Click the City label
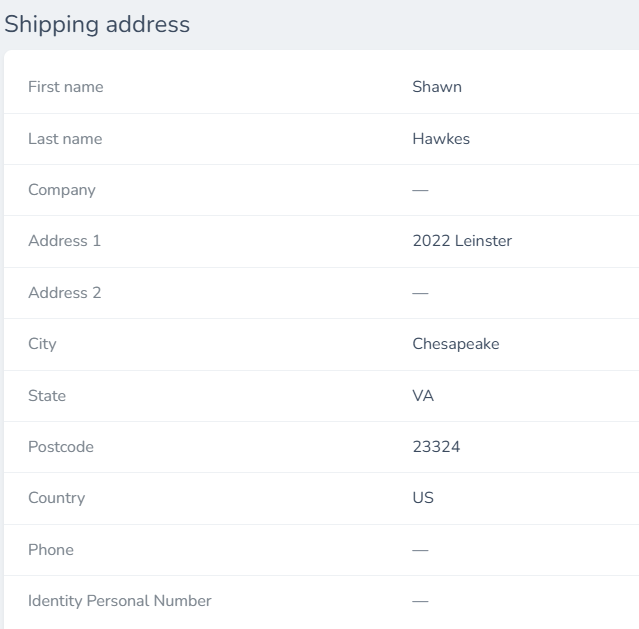639x629 pixels. pos(42,344)
